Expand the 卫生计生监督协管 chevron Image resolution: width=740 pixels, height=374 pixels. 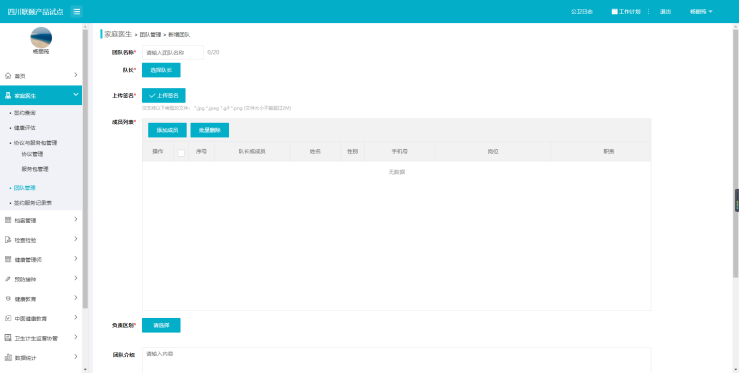pyautogui.click(x=76, y=337)
